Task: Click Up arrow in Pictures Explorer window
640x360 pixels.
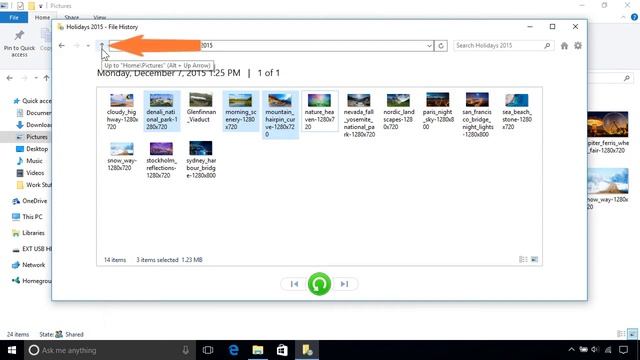Action: coord(47,78)
